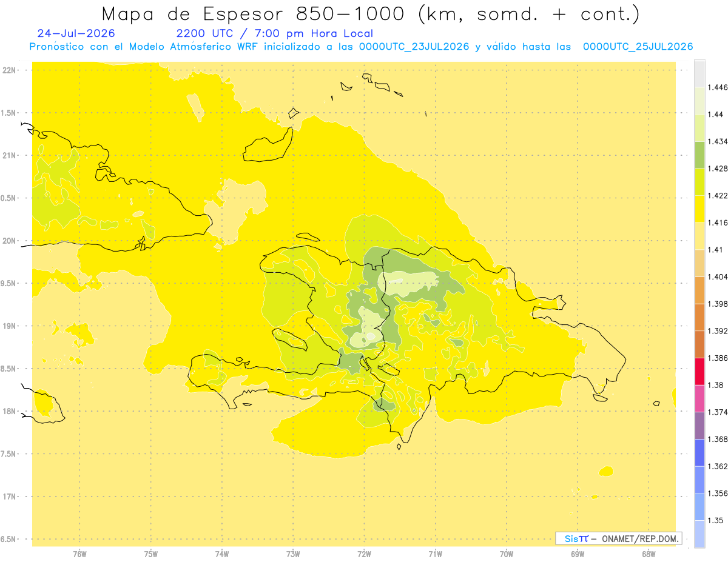
Task: Click the legend value '1.434'
Action: 718,142
